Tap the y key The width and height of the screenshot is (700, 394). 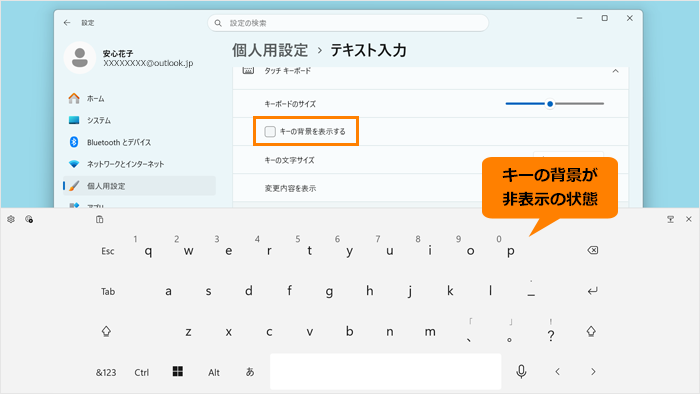[350, 251]
